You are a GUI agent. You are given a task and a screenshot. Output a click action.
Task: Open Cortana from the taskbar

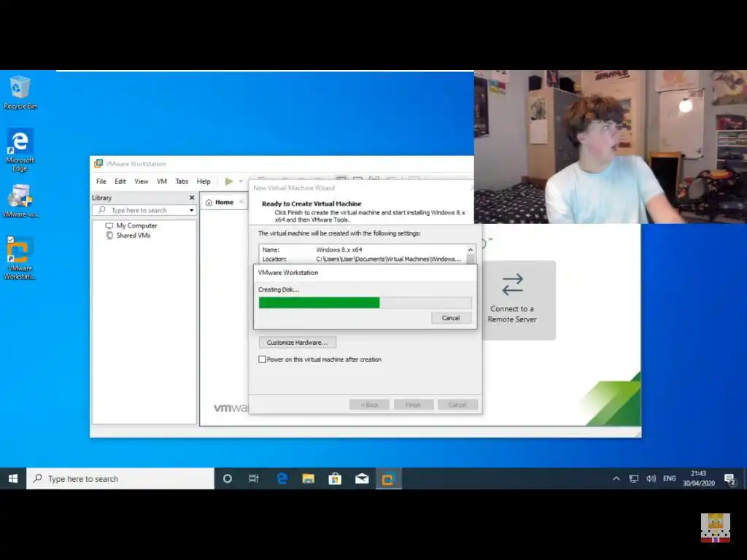(228, 478)
